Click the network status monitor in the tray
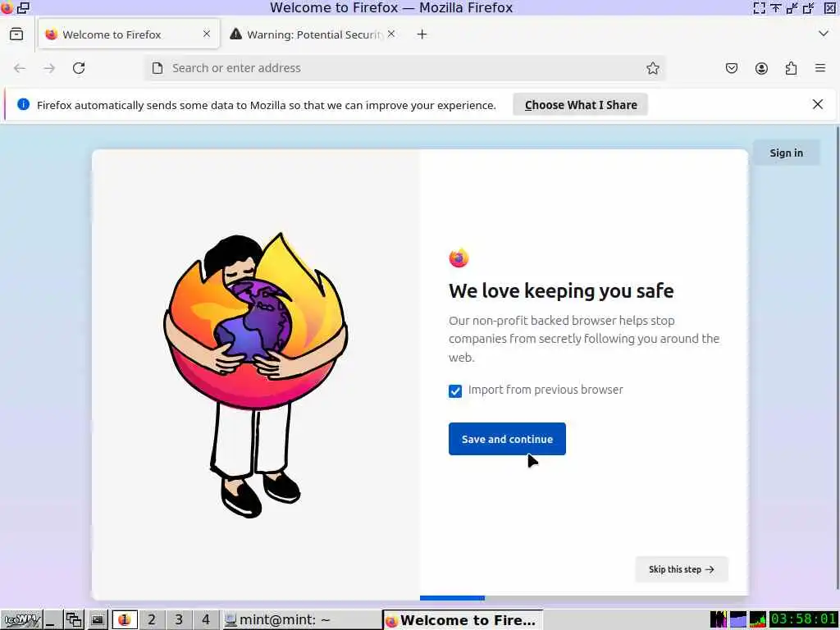Viewport: 840px width, 630px height. pyautogui.click(x=757, y=620)
